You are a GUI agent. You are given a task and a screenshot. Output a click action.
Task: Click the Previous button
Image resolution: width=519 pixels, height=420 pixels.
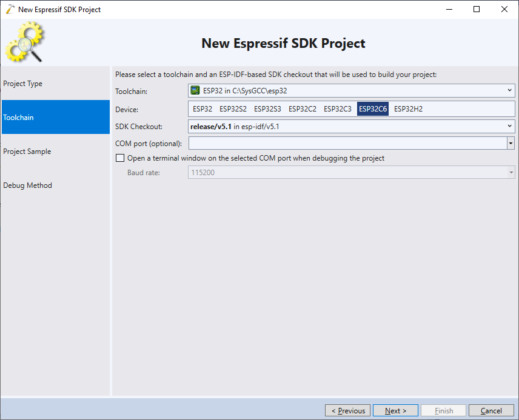pyautogui.click(x=347, y=410)
